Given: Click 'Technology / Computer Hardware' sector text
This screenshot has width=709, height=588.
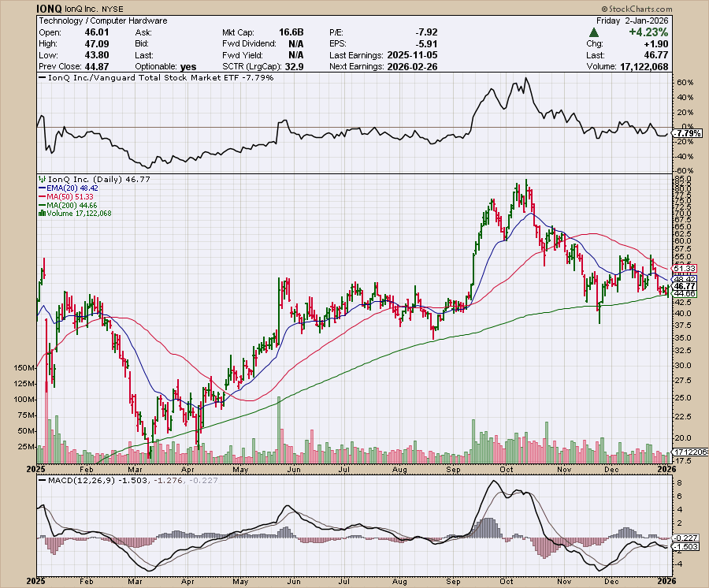Looking at the screenshot, I should coord(103,20).
